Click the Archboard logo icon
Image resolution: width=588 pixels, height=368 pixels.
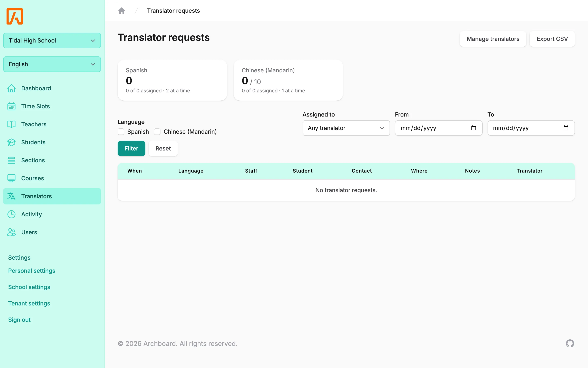[14, 16]
